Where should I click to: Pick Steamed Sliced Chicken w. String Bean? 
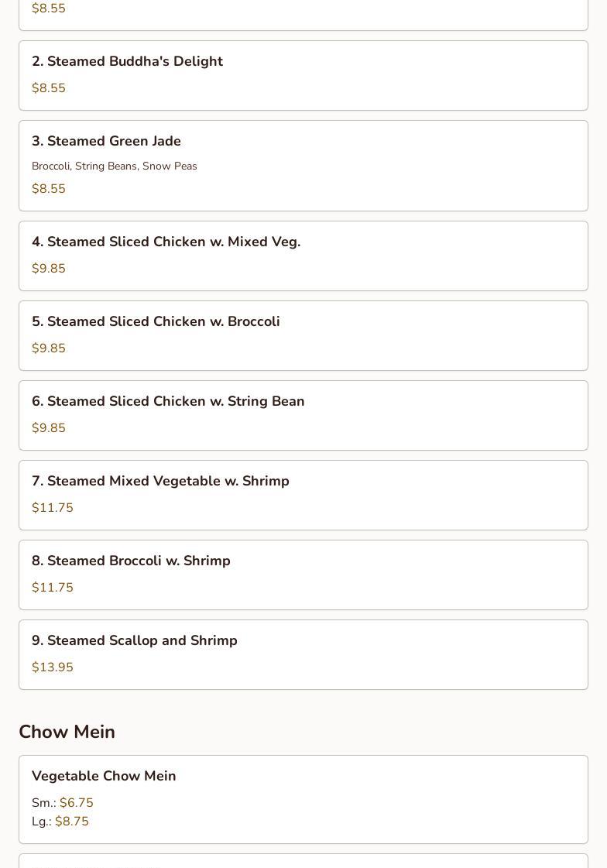pyautogui.click(x=168, y=402)
